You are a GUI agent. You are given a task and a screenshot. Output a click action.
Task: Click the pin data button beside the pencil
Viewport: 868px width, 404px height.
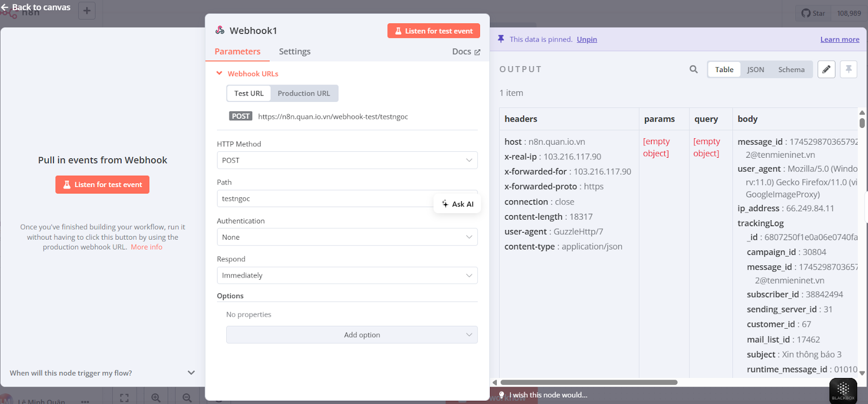848,69
